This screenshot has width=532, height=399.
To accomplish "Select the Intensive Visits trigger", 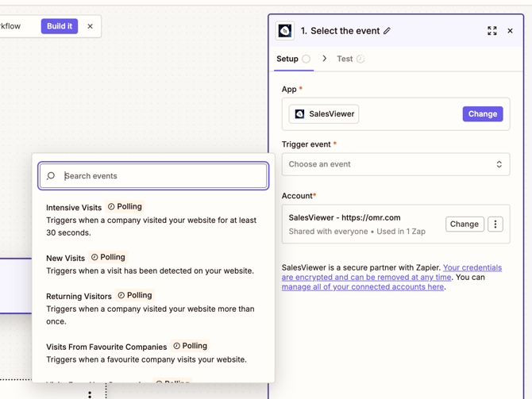I will click(x=153, y=220).
